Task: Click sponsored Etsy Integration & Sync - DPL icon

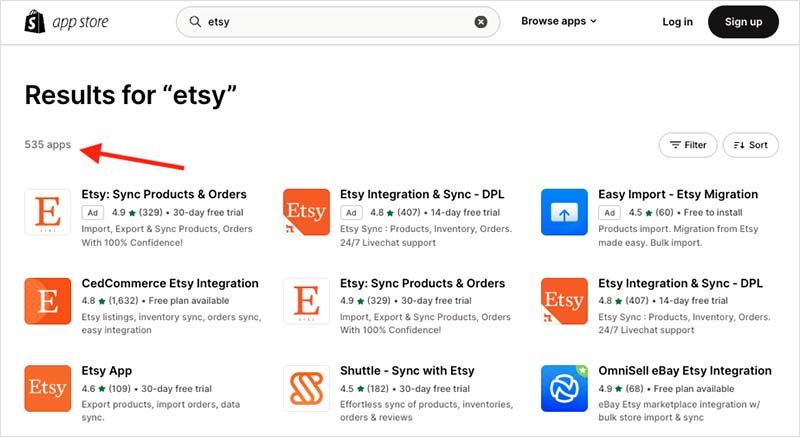Action: 307,212
